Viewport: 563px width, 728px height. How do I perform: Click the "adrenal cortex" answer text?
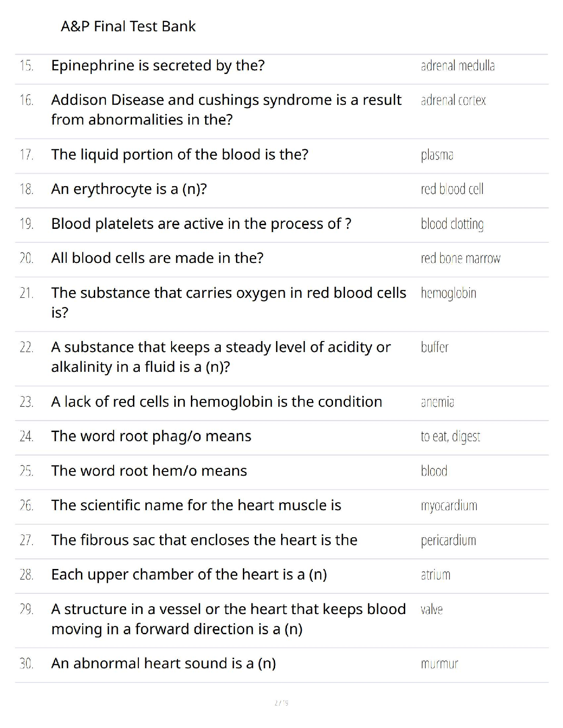453,100
